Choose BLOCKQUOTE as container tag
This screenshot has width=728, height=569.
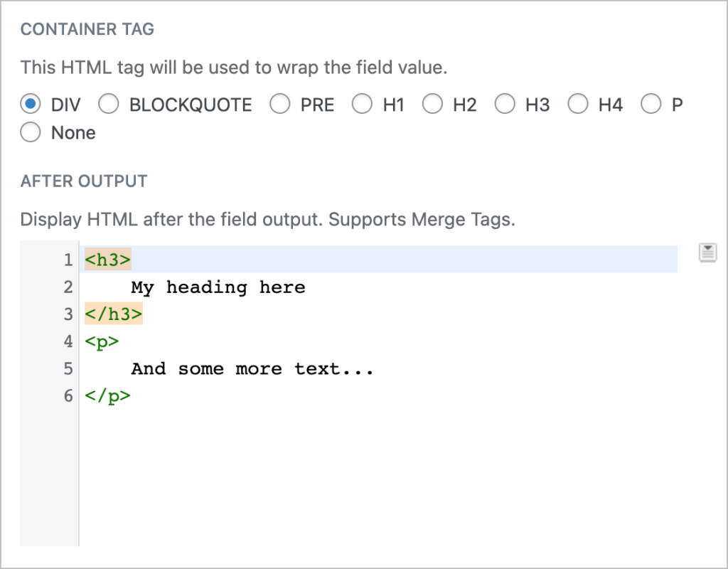[109, 104]
